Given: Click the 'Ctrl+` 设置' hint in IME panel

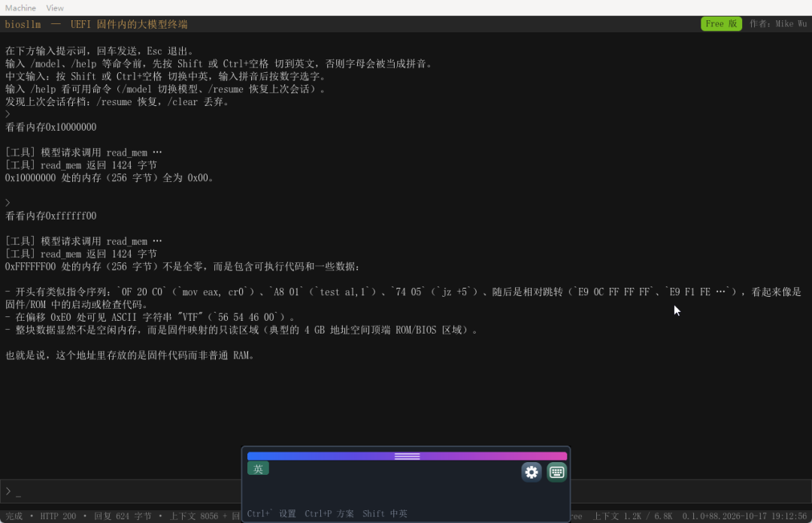Looking at the screenshot, I should click(x=271, y=514).
